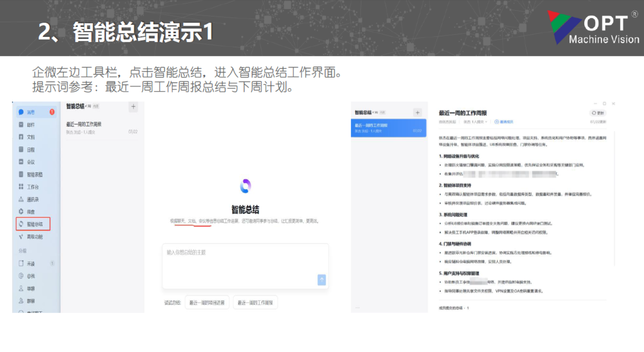644x352 pixels.
Task: Expand the 张杰 1人提交 dropdown
Action: (x=475, y=122)
